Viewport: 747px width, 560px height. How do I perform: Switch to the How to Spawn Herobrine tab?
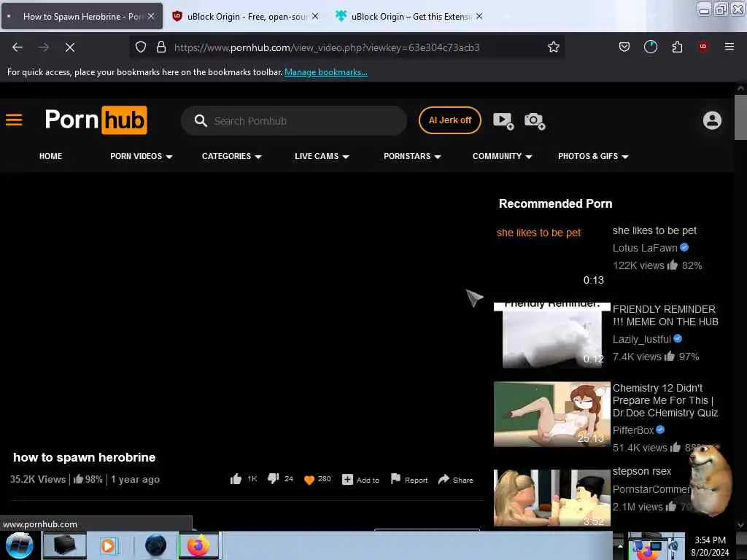click(x=82, y=16)
